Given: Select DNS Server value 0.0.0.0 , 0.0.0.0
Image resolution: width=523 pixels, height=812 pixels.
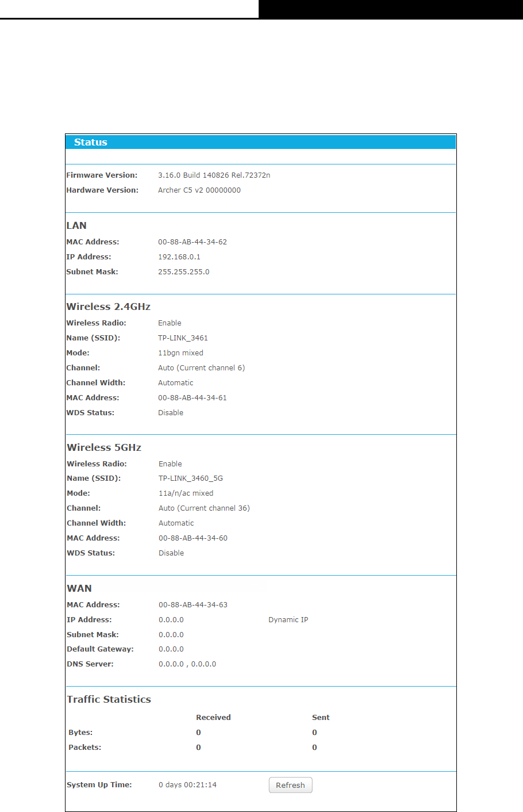Looking at the screenshot, I should 187,664.
